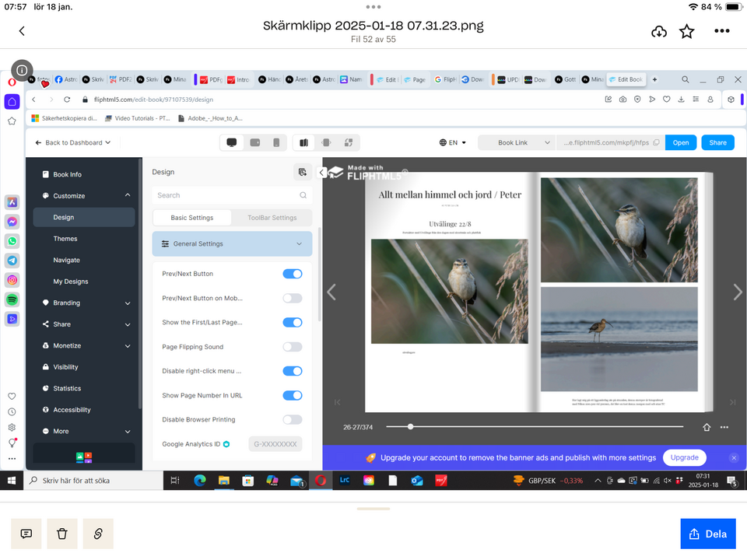Image resolution: width=747 pixels, height=560 pixels.
Task: Click the home icon in the viewer bar
Action: click(707, 427)
